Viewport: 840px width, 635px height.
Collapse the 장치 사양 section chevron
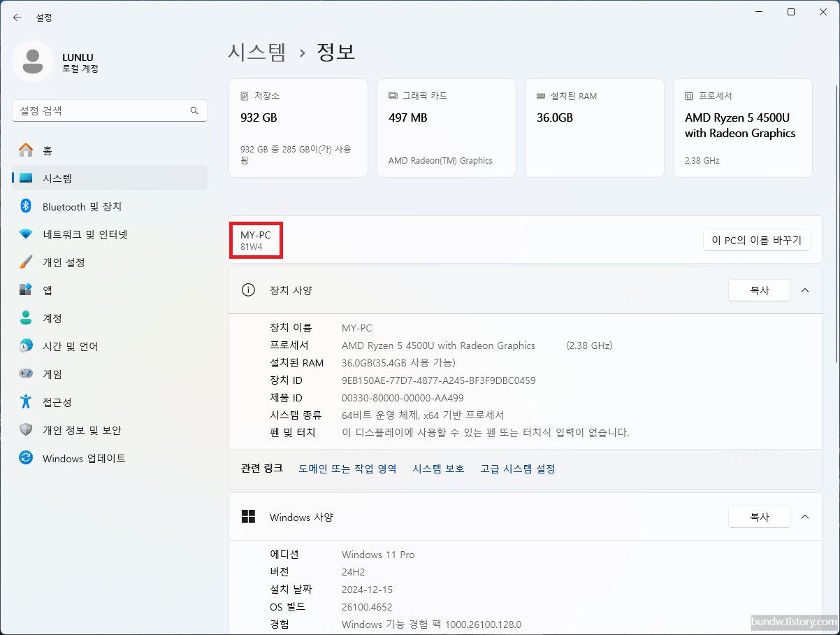point(805,290)
